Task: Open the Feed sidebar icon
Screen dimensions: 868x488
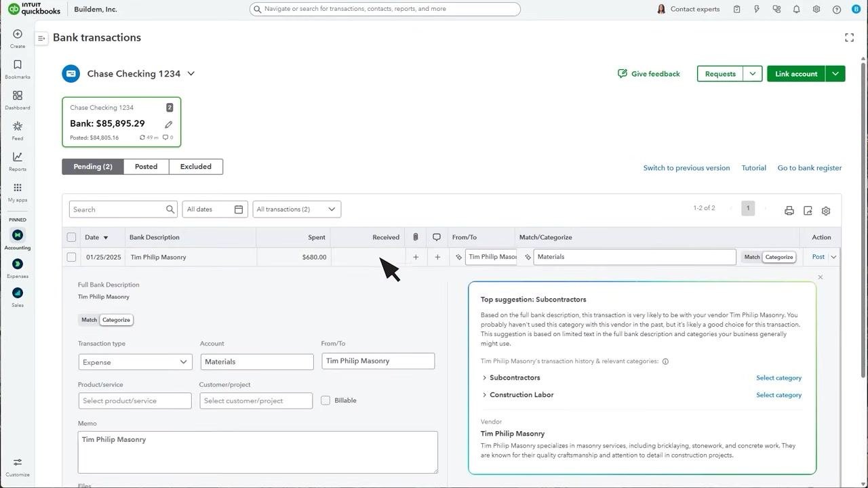Action: pyautogui.click(x=18, y=131)
